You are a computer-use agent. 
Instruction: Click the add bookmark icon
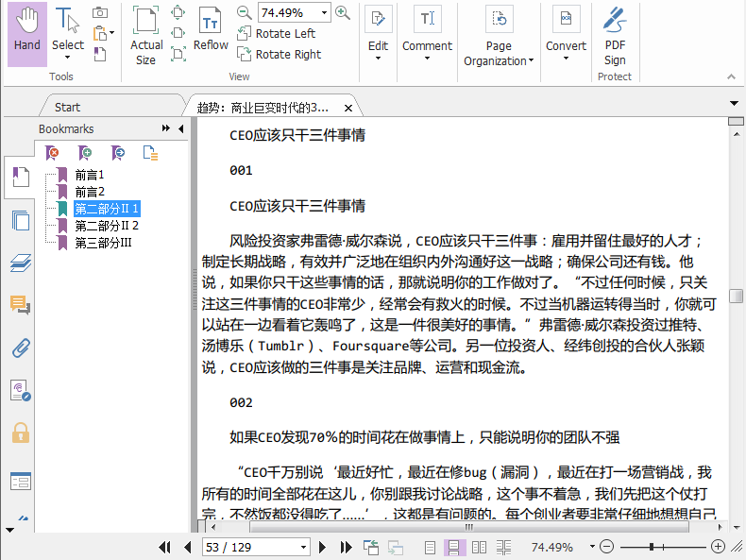coord(85,153)
